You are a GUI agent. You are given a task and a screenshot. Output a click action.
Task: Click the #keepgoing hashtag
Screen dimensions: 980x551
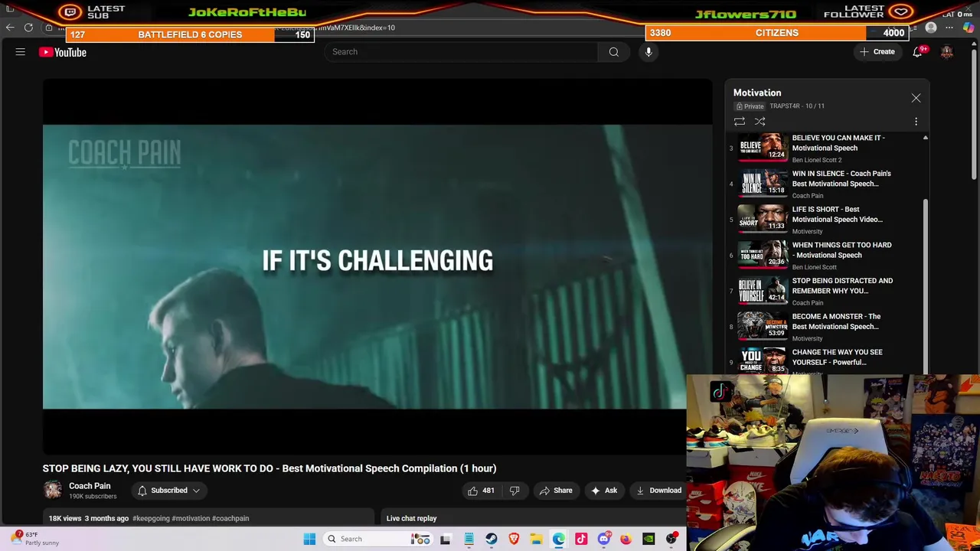pos(151,518)
